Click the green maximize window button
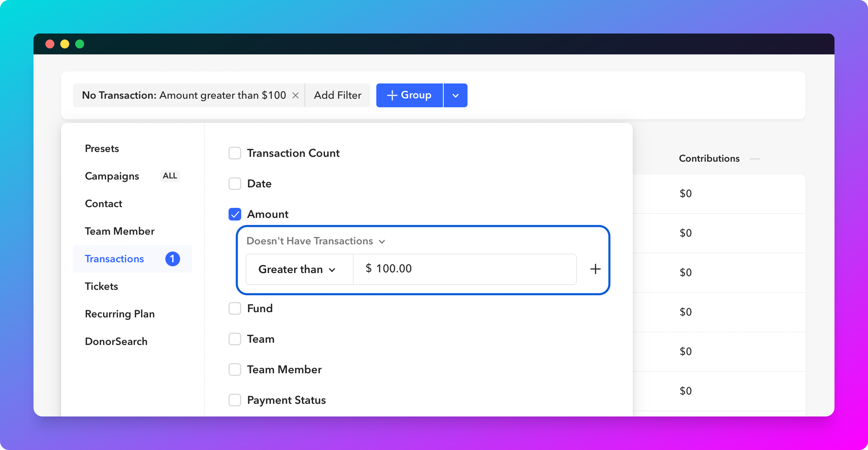This screenshot has height=450, width=868. click(80, 44)
